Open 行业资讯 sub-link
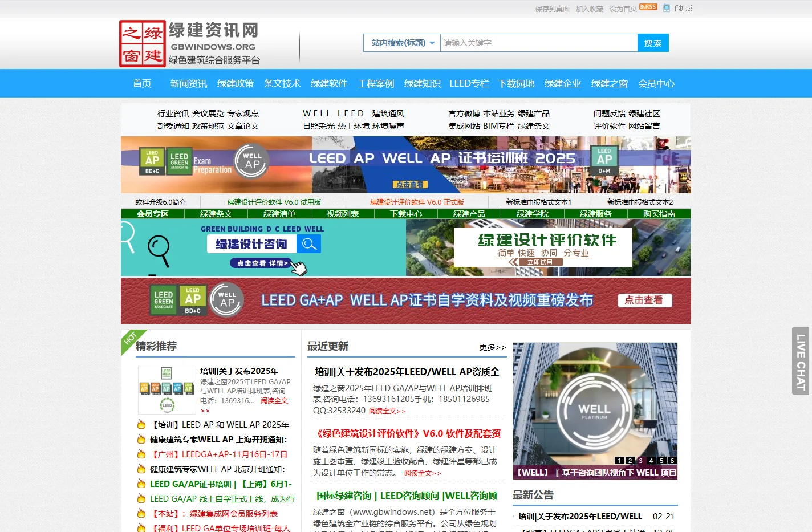The width and height of the screenshot is (812, 532). click(x=173, y=113)
